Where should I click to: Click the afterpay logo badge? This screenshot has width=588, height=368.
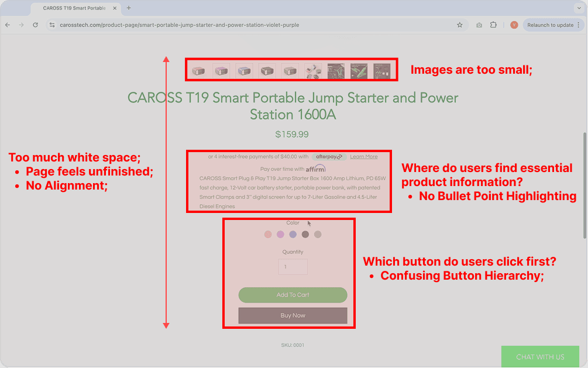point(329,157)
